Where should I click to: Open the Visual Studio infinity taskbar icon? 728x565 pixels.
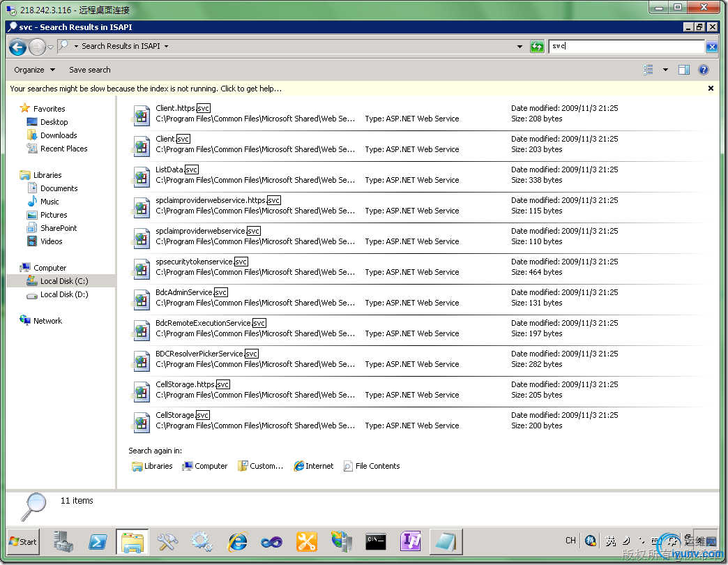[x=272, y=542]
